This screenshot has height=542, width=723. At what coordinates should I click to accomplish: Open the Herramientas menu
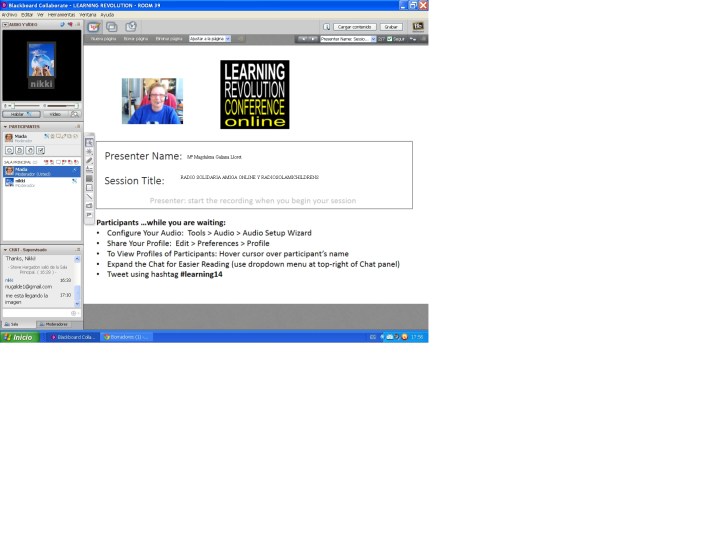point(60,15)
